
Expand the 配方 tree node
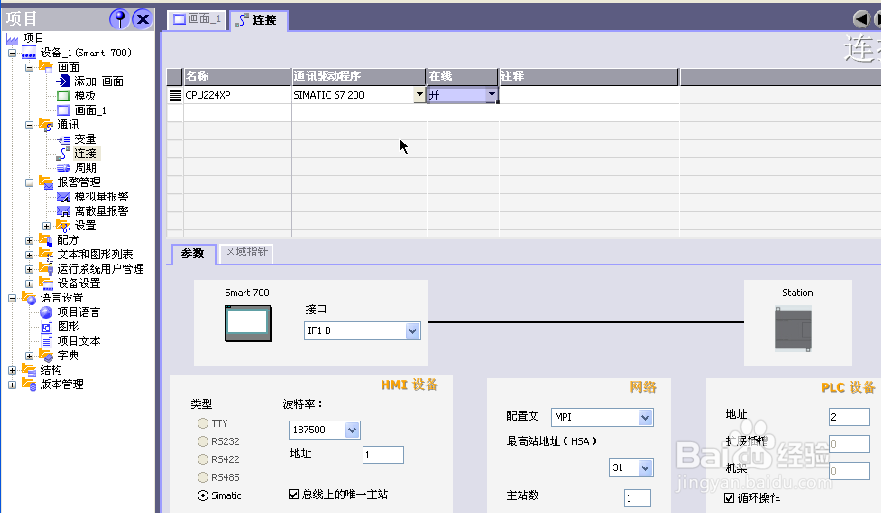(x=29, y=240)
